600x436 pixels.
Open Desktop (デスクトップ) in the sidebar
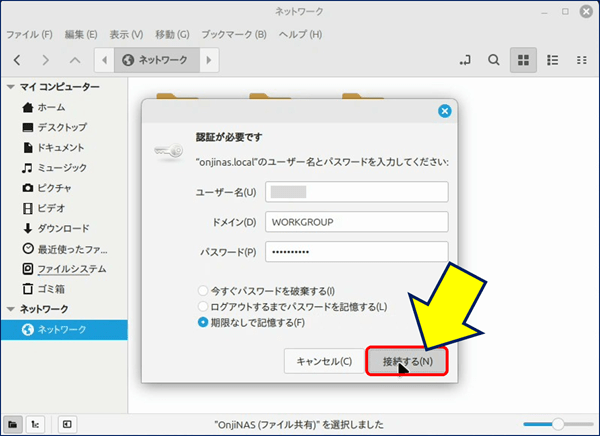click(x=64, y=127)
